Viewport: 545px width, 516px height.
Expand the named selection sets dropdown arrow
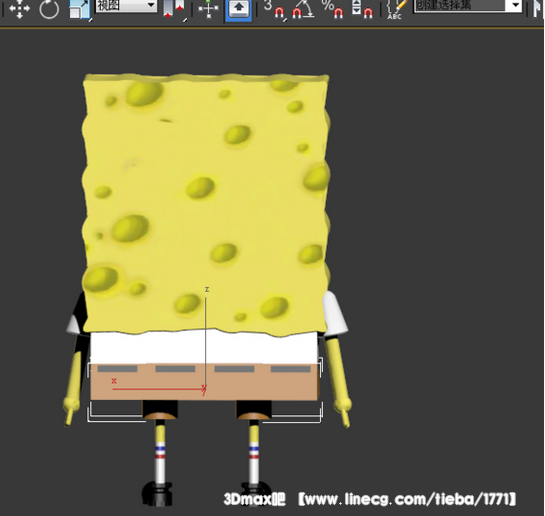pyautogui.click(x=515, y=6)
